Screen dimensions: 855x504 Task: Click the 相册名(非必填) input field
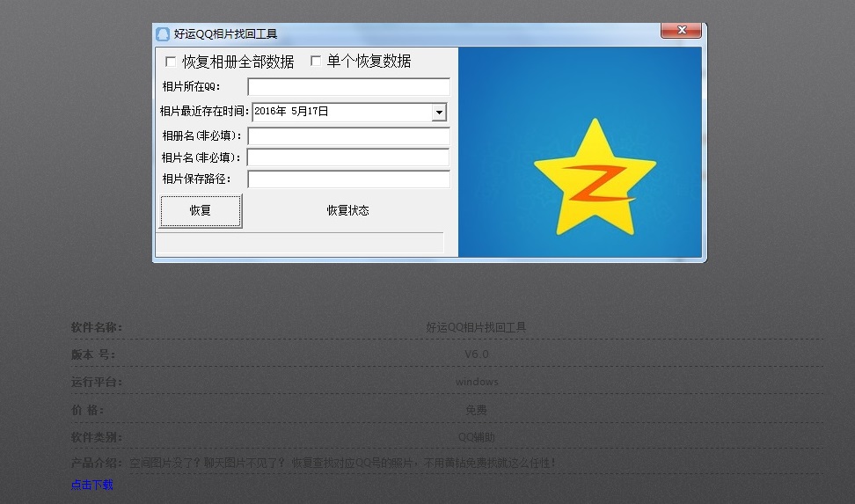(x=349, y=135)
